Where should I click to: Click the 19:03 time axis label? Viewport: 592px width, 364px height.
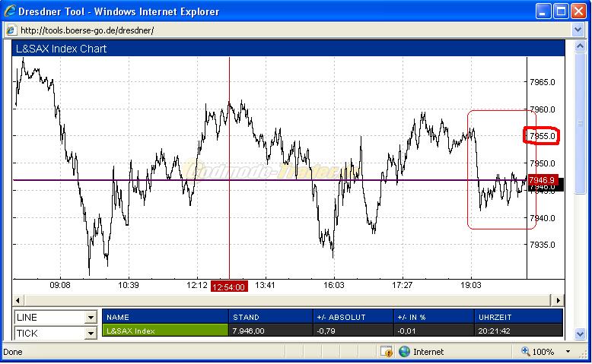click(x=471, y=285)
